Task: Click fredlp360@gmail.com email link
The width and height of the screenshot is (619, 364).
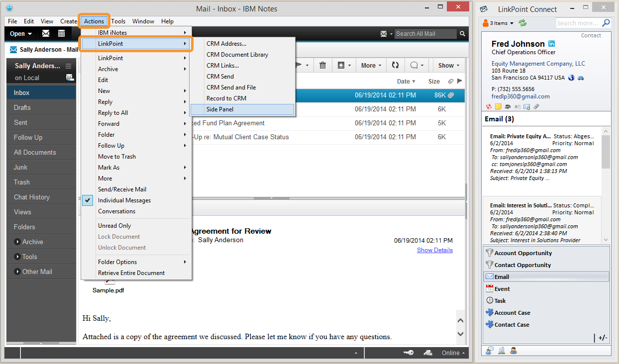Action: (520, 96)
